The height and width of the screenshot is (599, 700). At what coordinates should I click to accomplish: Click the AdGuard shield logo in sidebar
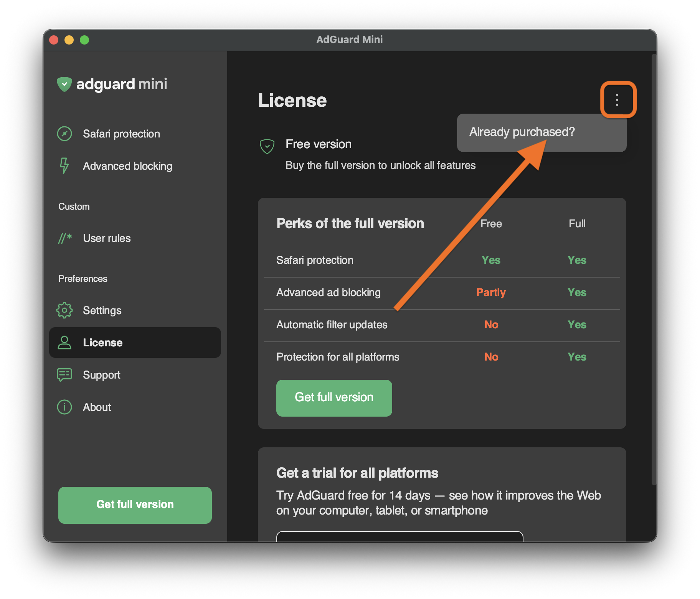(64, 84)
